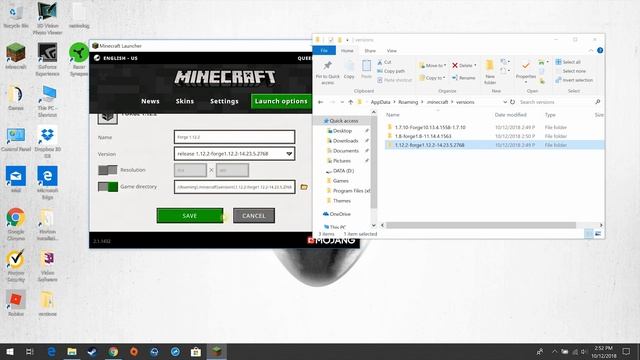Click the CANCEL button in Minecraft Launcher
This screenshot has width=640, height=360.
(254, 216)
